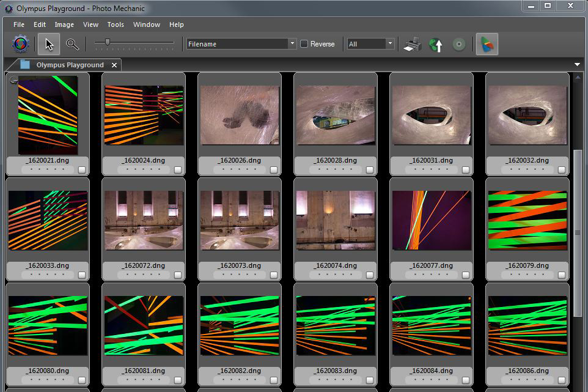Click the filename label _1620072.dng
Screen dimensions: 588x392
144,265
